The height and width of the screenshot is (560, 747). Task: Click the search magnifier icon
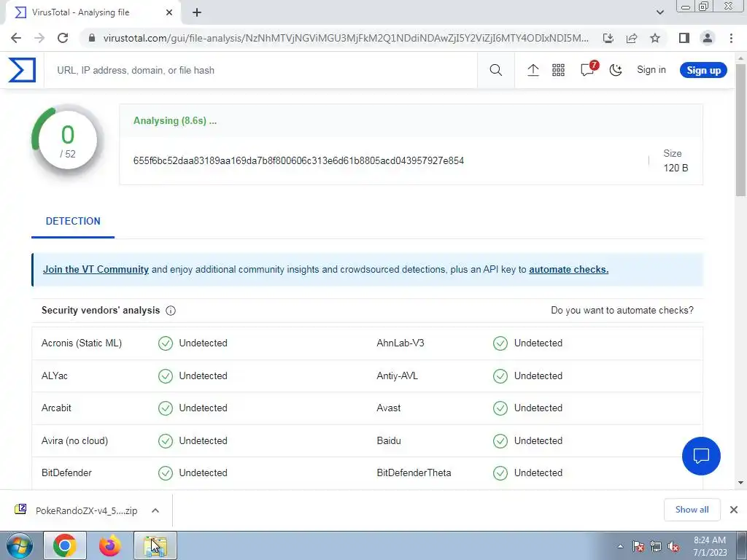pyautogui.click(x=495, y=70)
